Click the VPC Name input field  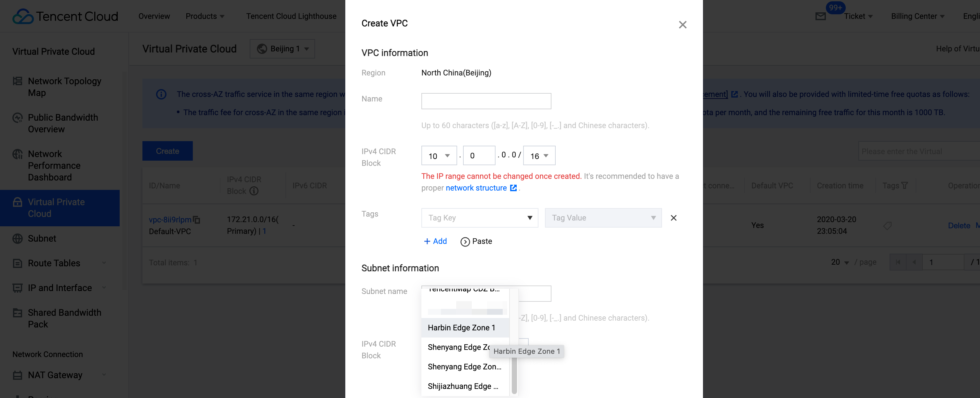pyautogui.click(x=486, y=101)
